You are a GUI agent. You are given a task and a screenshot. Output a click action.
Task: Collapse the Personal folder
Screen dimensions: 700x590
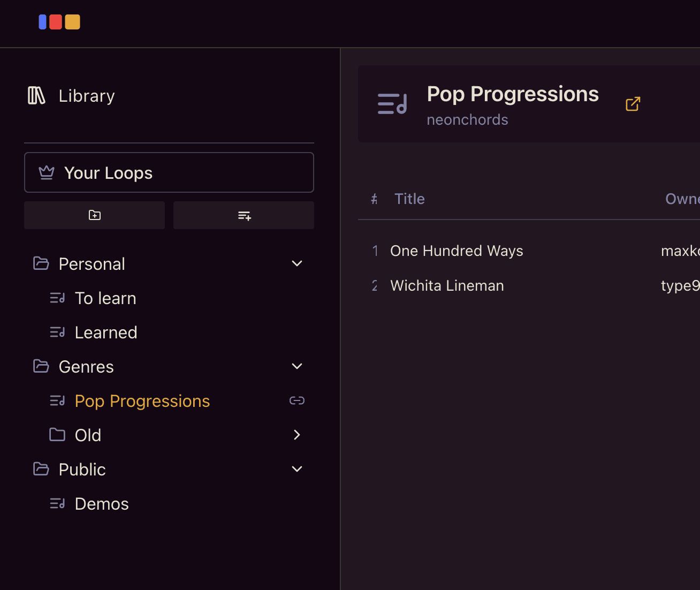296,263
